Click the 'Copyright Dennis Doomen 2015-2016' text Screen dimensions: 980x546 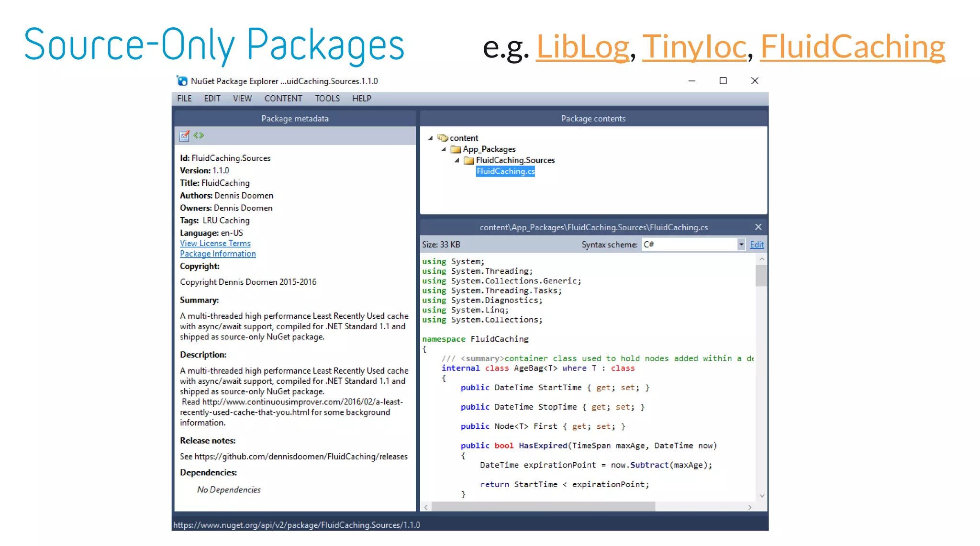point(248,282)
